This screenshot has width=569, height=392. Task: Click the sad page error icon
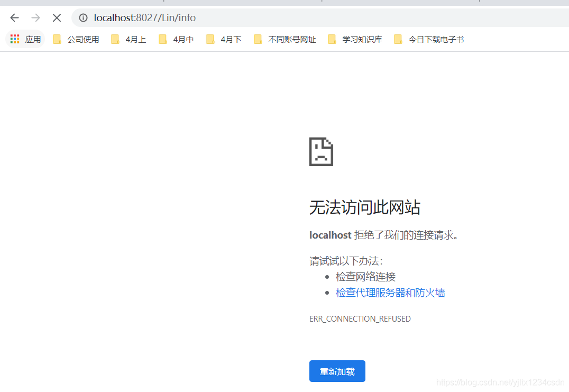pos(321,152)
